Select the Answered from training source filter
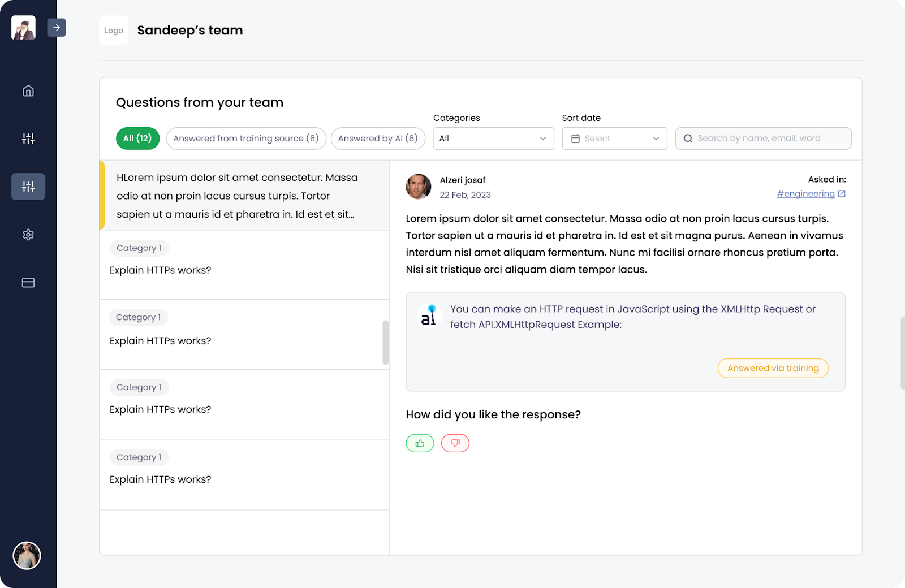Image resolution: width=905 pixels, height=588 pixels. tap(246, 138)
